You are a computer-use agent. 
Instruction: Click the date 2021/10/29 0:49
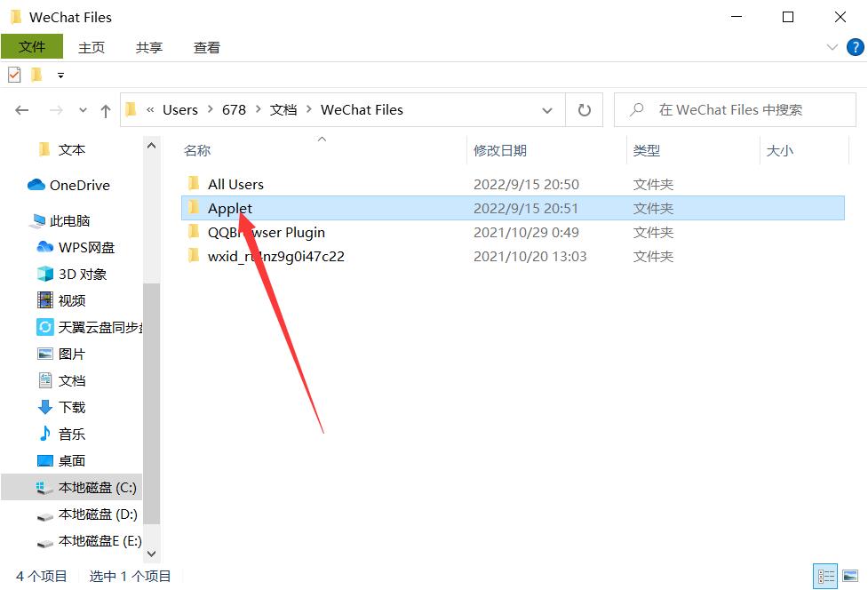coord(526,233)
